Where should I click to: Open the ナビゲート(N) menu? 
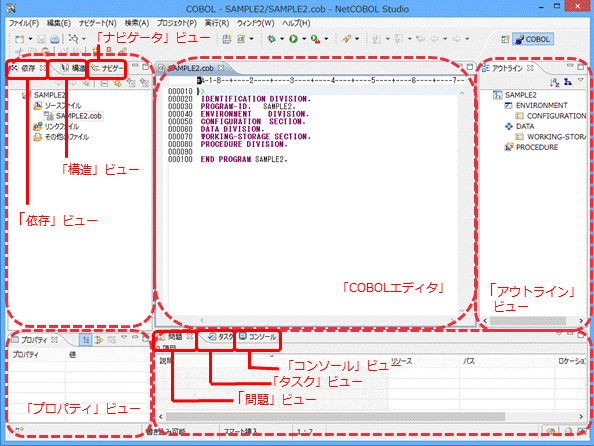[98, 23]
